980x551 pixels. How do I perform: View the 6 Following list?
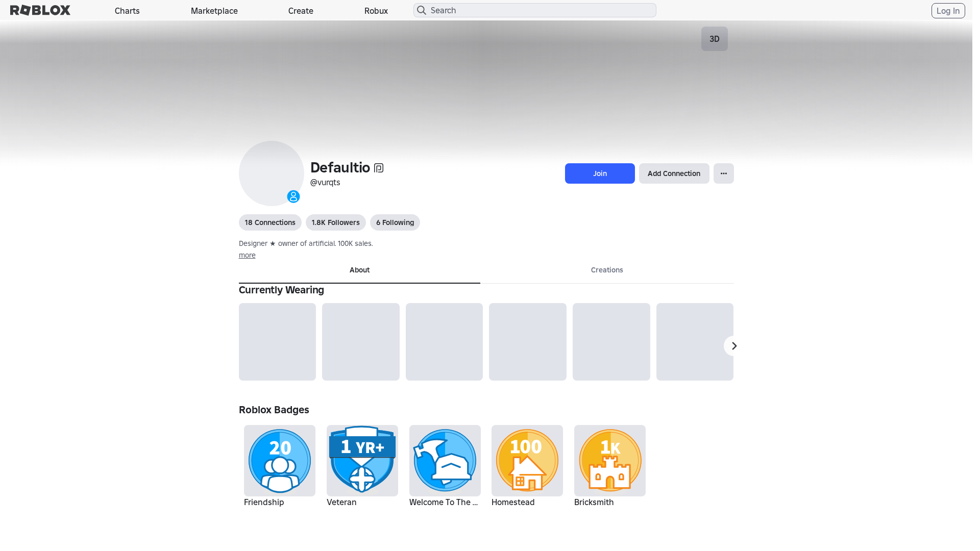point(395,222)
